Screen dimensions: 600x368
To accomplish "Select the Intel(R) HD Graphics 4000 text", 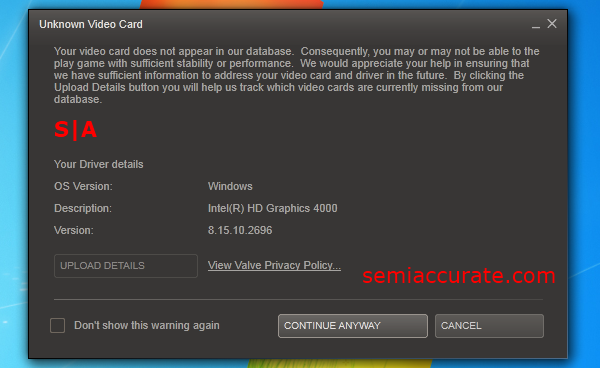I will [272, 208].
